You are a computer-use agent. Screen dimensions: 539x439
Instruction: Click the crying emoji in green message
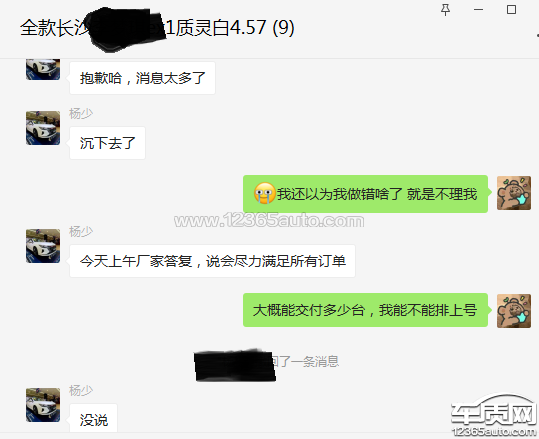tap(264, 193)
